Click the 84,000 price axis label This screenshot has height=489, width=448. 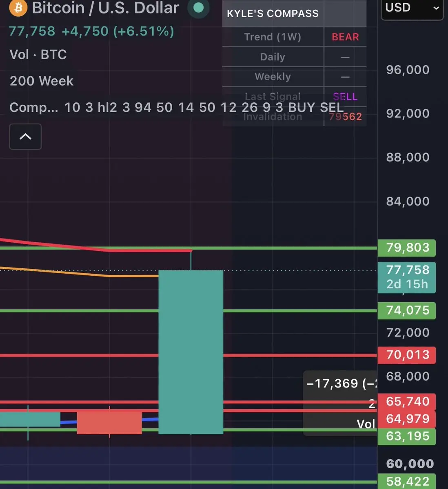coord(408,201)
